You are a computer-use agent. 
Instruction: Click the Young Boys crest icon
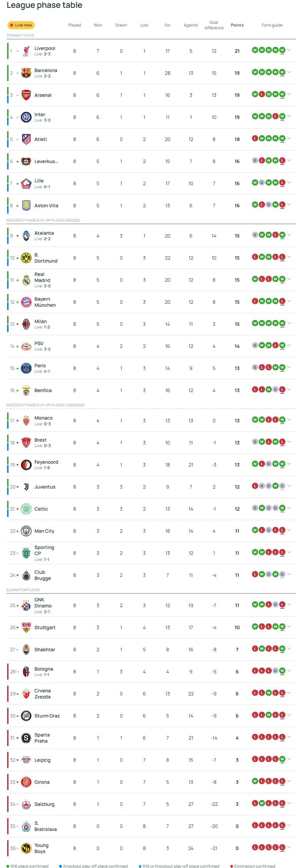pyautogui.click(x=26, y=848)
